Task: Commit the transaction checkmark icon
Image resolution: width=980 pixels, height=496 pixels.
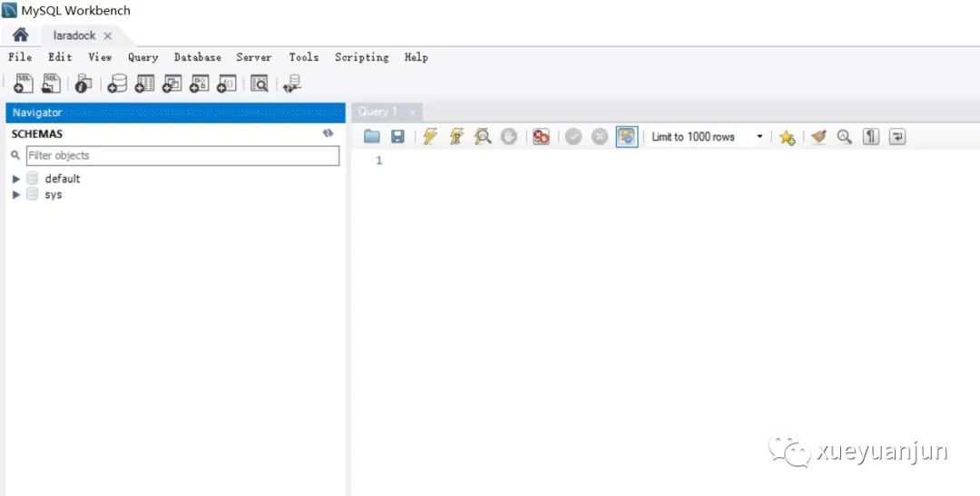Action: tap(573, 136)
